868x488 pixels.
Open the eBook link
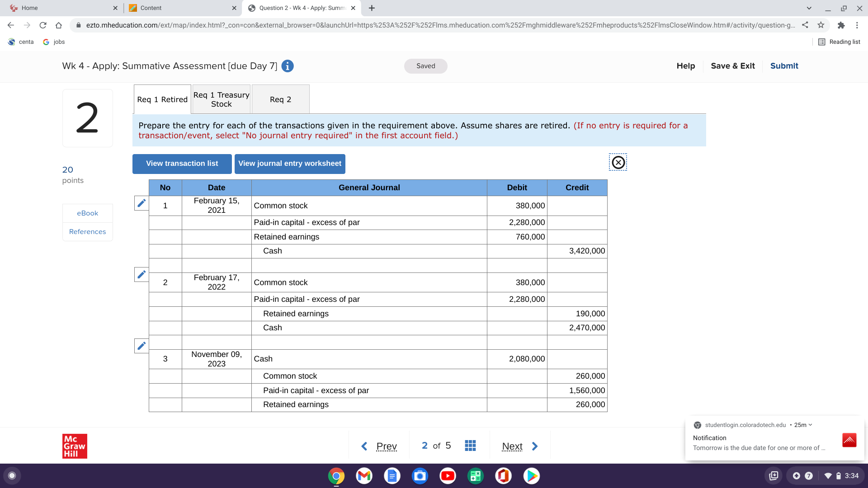[87, 213]
